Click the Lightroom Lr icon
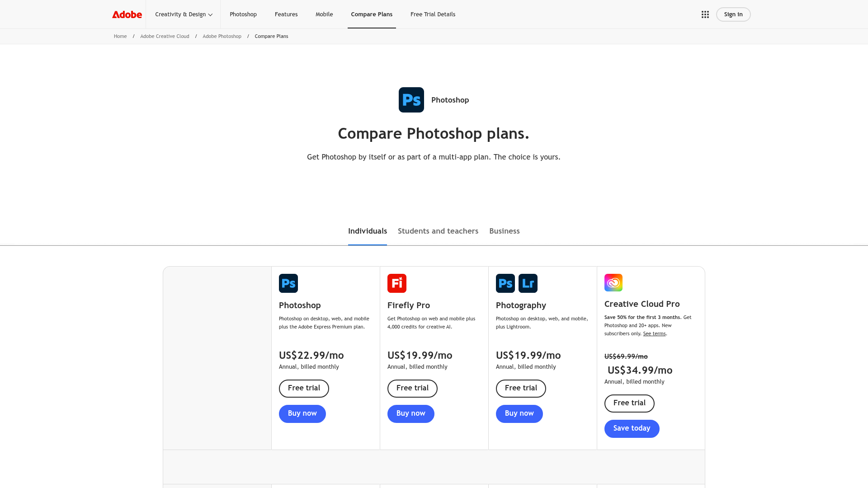Screen dimensions: 868x488 [528, 283]
